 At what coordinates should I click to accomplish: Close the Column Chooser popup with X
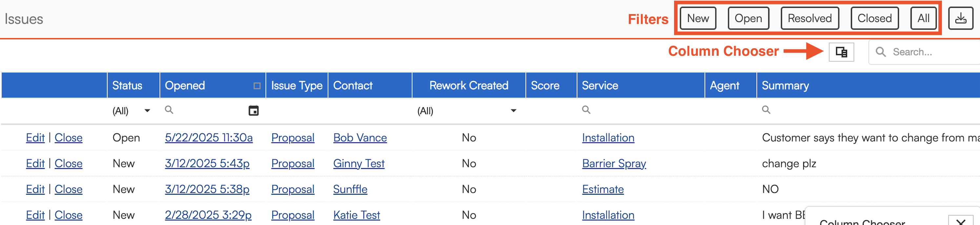961,222
